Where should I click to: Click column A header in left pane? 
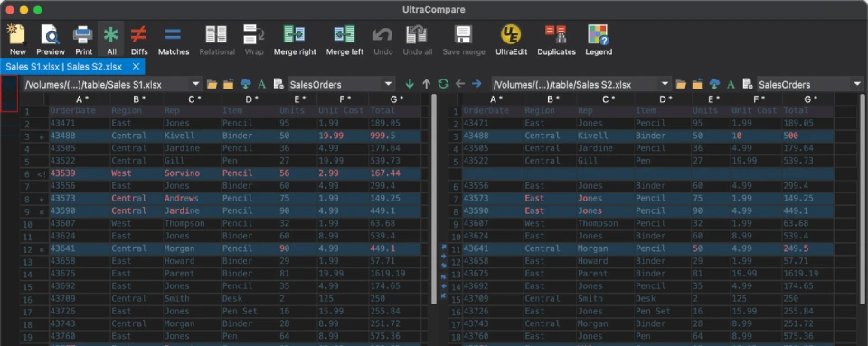coord(80,99)
